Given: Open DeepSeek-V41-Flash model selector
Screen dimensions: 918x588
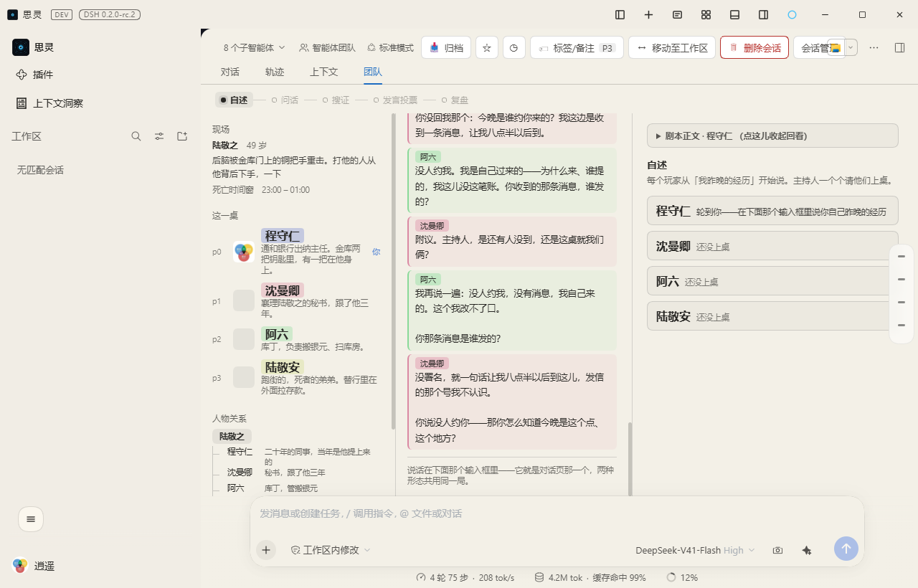Looking at the screenshot, I should (x=695, y=550).
